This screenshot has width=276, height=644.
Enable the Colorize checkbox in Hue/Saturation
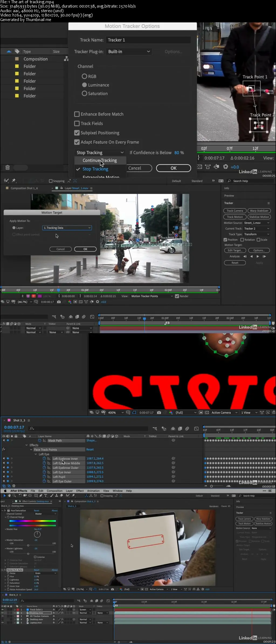point(35,557)
